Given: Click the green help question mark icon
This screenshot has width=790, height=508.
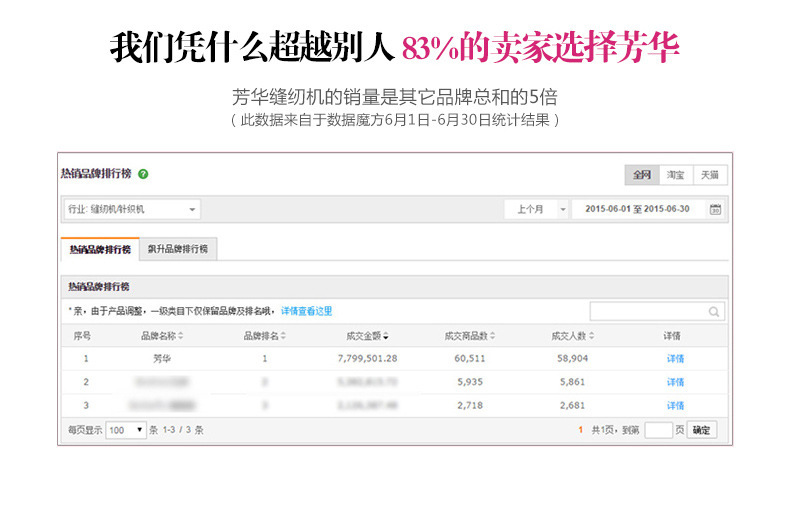Looking at the screenshot, I should (143, 174).
